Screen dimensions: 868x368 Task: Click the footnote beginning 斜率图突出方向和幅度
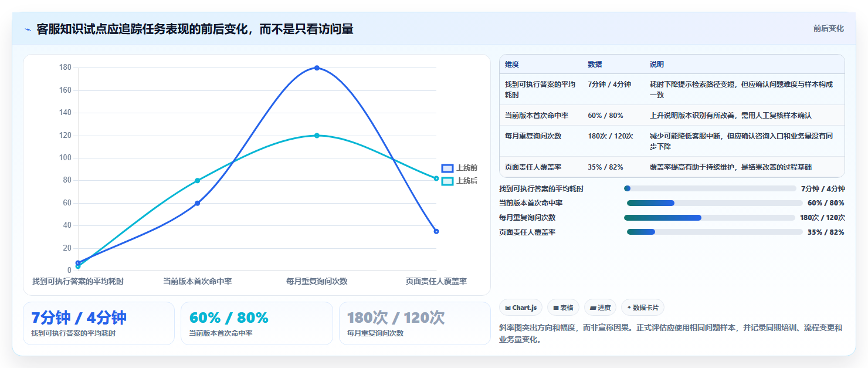(x=670, y=333)
